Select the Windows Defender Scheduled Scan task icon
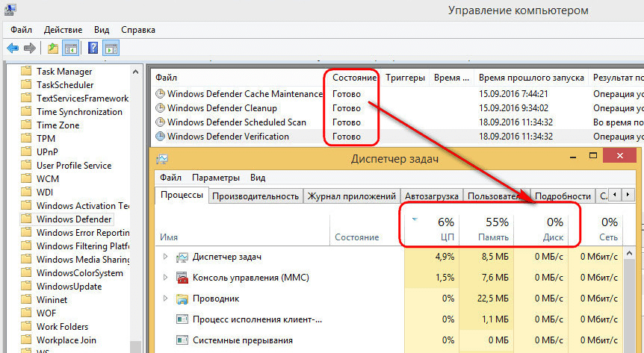 pos(160,122)
